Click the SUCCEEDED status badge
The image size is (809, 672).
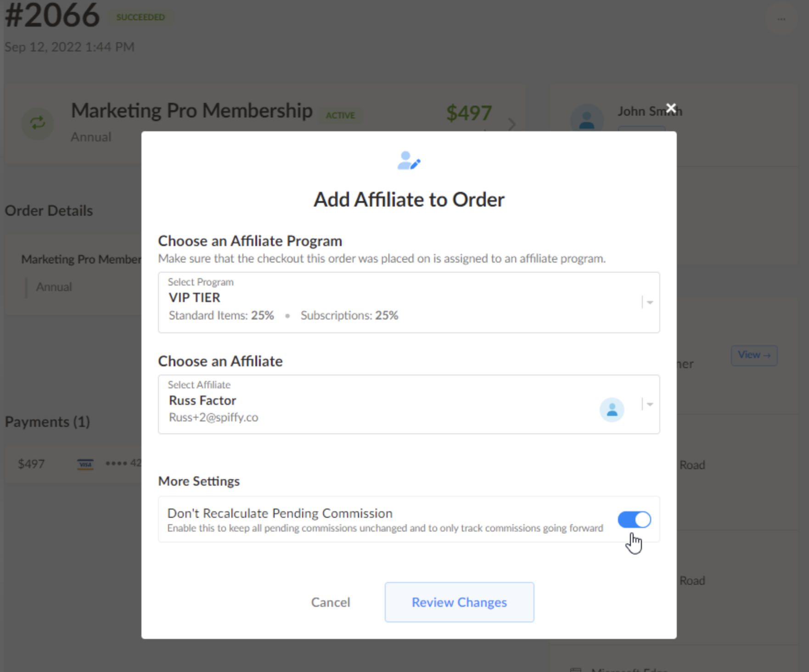(140, 17)
